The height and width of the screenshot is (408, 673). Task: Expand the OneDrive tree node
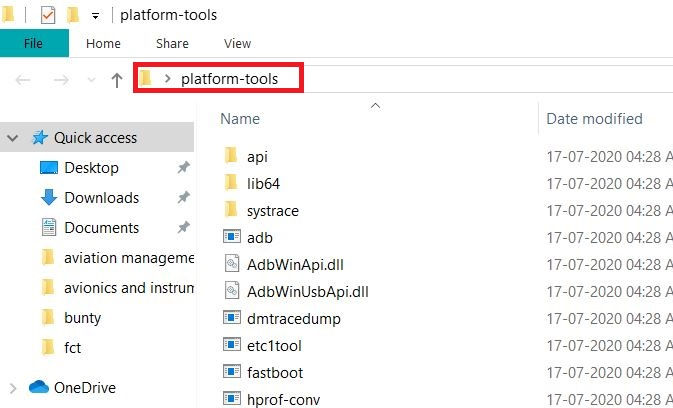(x=13, y=388)
